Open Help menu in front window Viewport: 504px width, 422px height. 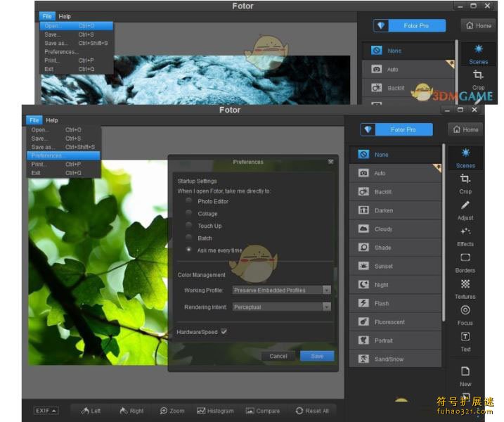click(x=52, y=120)
